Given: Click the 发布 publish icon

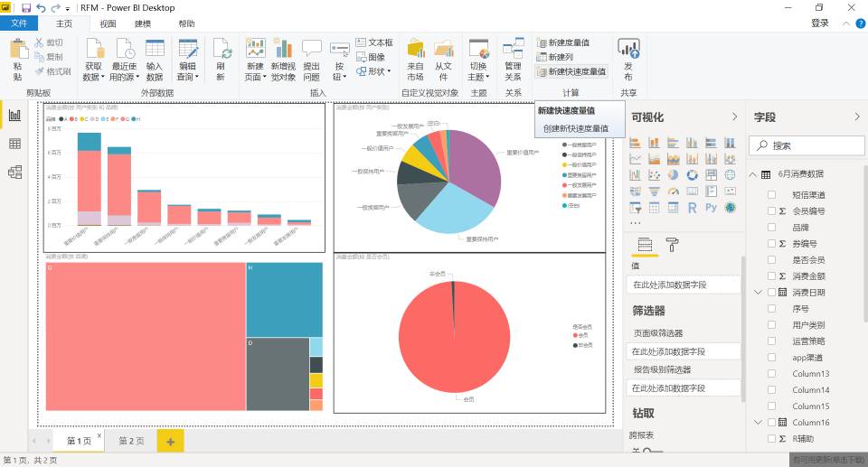Looking at the screenshot, I should pyautogui.click(x=628, y=60).
